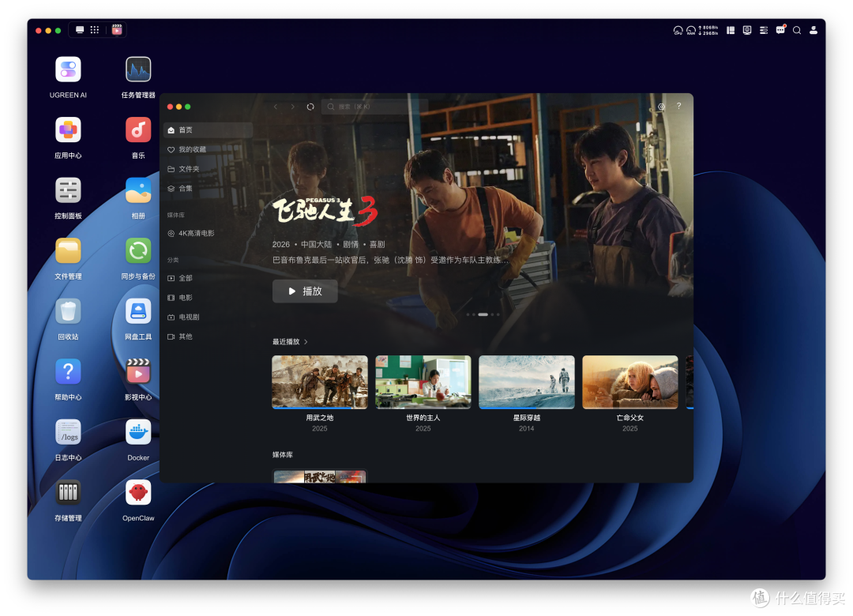Open the 亡命父女 thumbnail
Viewport: 853px width, 616px height.
630,382
